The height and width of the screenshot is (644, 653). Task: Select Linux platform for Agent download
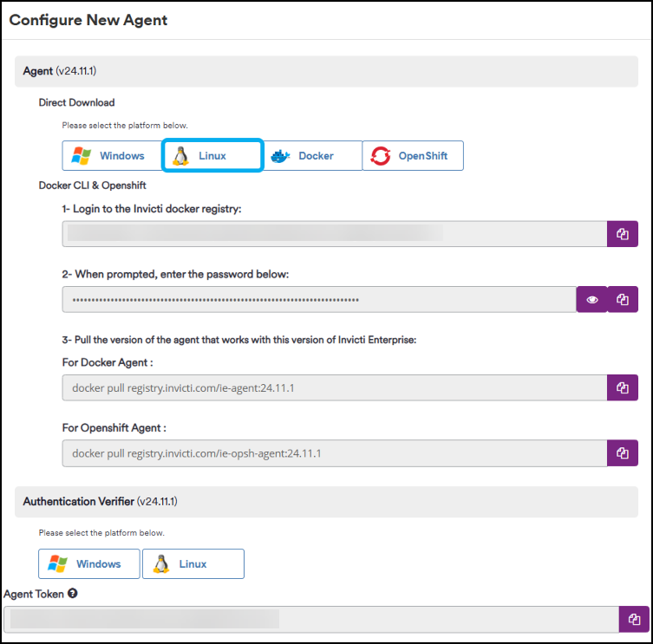pyautogui.click(x=212, y=156)
